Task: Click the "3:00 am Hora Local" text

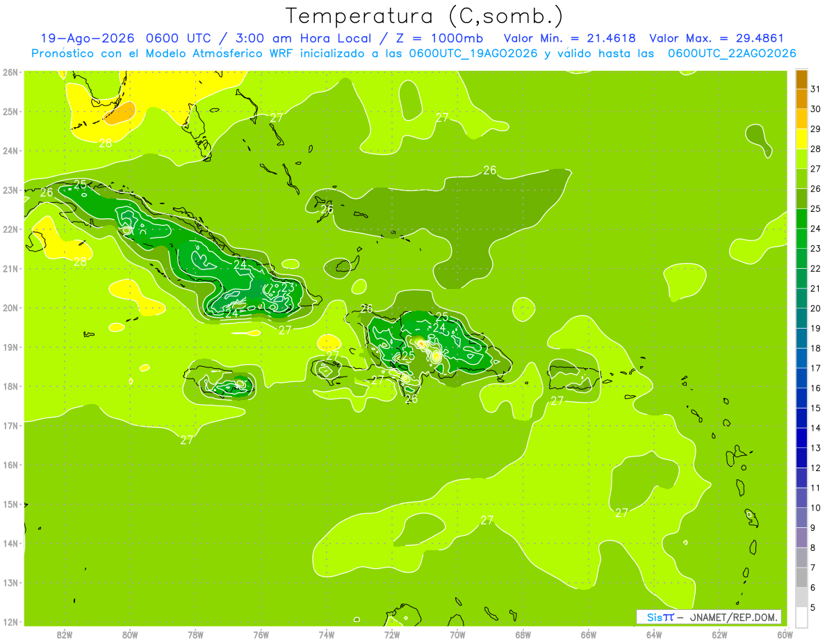Action: pos(303,38)
